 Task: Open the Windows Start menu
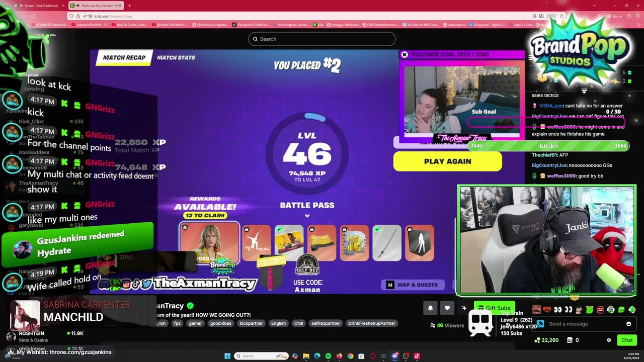[227, 356]
